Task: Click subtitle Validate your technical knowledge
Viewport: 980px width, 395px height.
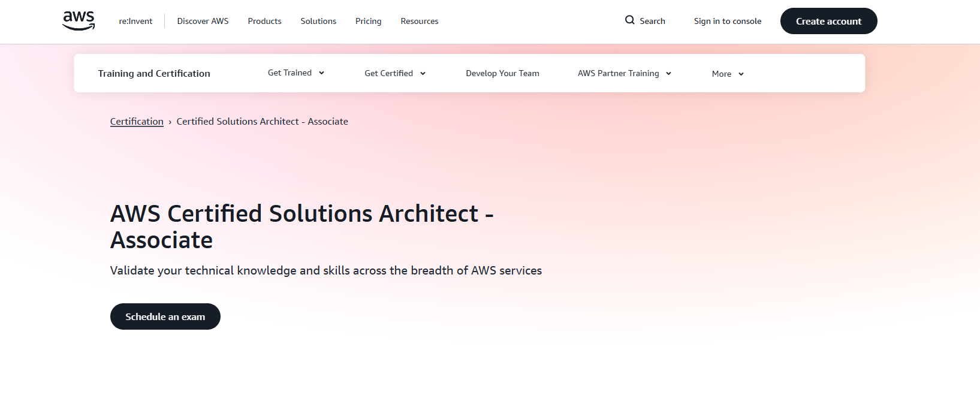Action: pyautogui.click(x=326, y=270)
